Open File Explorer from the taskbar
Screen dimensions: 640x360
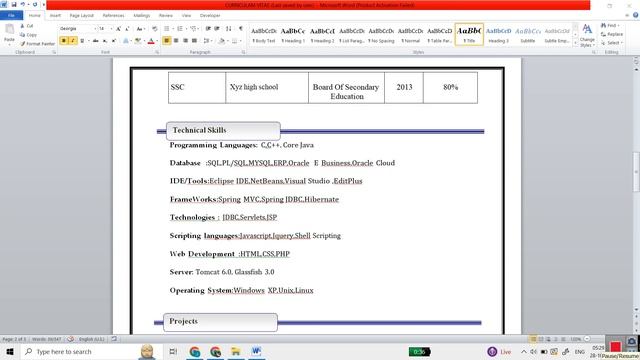click(x=236, y=351)
